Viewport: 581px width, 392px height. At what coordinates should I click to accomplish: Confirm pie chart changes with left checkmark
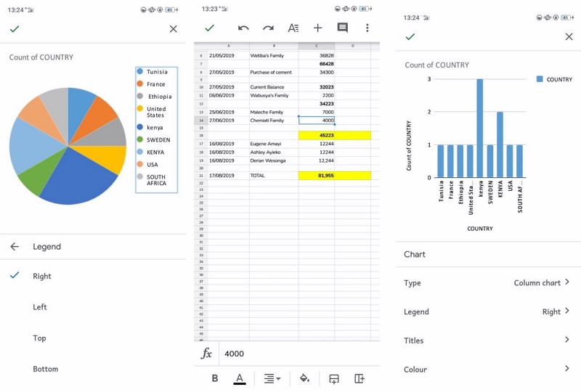point(15,29)
